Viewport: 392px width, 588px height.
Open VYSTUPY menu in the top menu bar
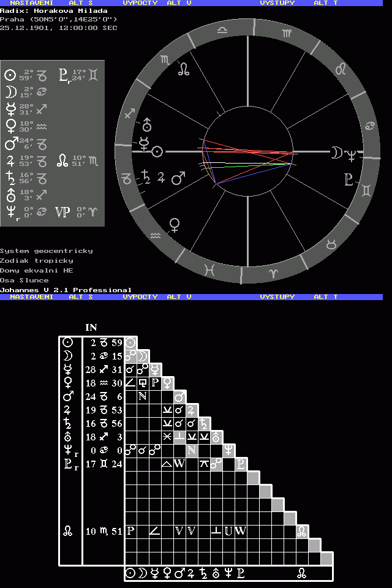[277, 3]
